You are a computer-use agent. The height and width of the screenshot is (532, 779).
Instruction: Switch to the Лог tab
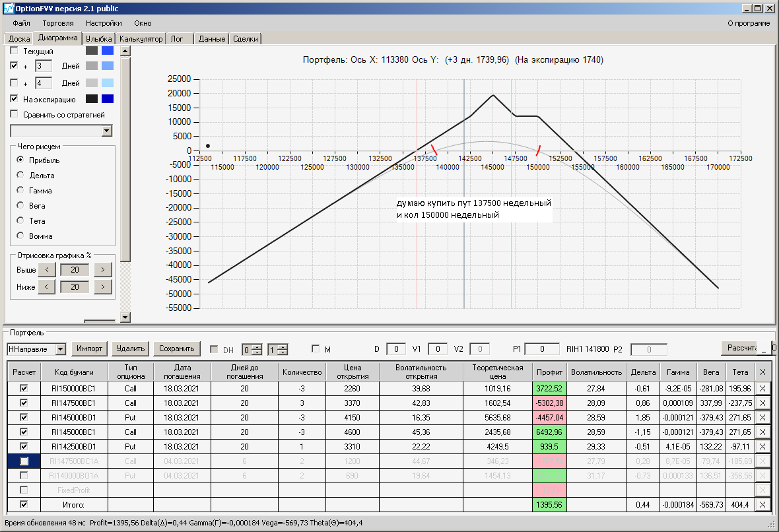pos(177,39)
